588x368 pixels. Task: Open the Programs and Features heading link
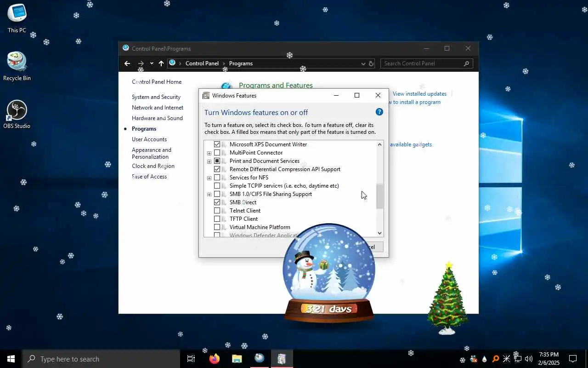(x=276, y=85)
